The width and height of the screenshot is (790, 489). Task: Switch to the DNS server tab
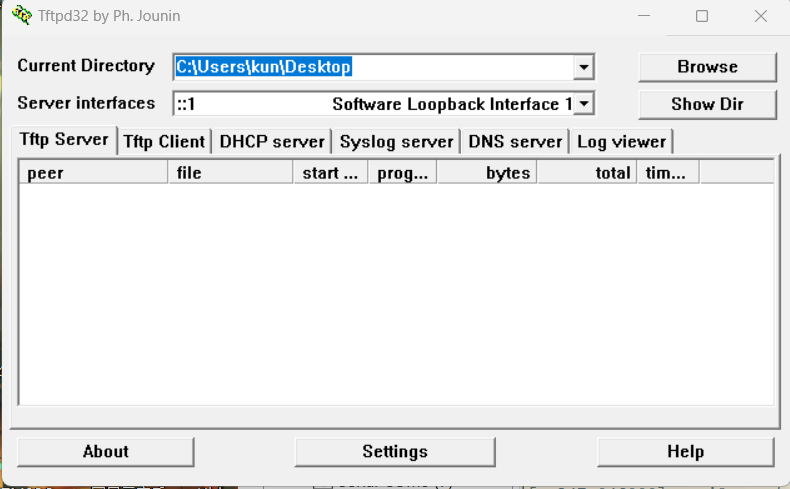[515, 142]
